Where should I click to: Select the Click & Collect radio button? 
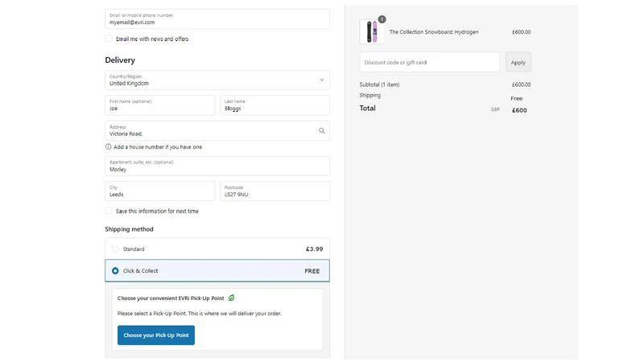click(115, 270)
